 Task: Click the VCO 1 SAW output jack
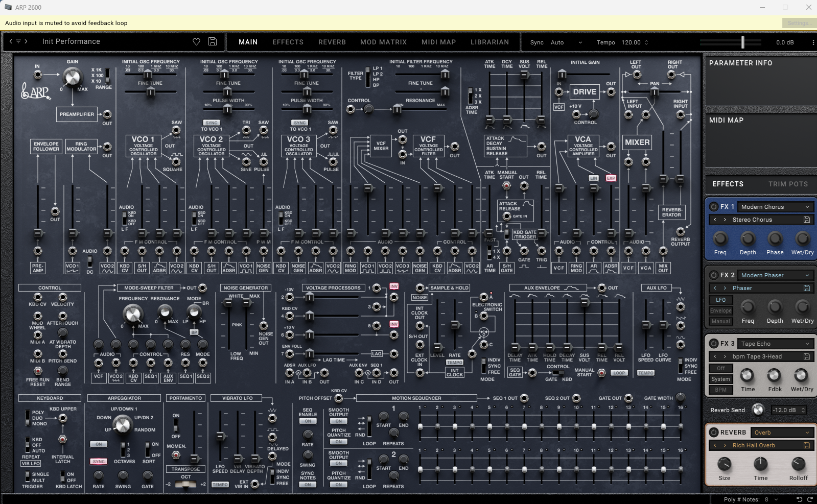(x=176, y=130)
